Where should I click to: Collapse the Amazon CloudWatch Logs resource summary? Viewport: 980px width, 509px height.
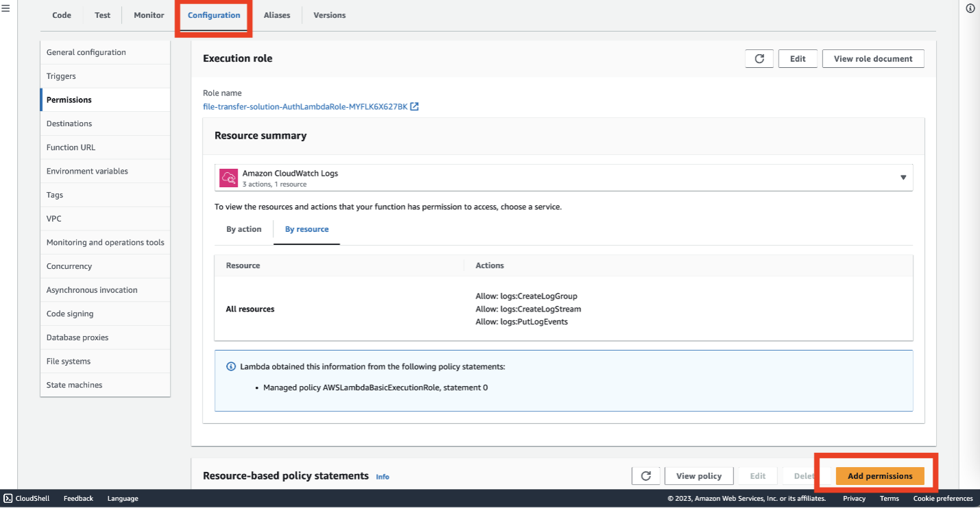[903, 177]
